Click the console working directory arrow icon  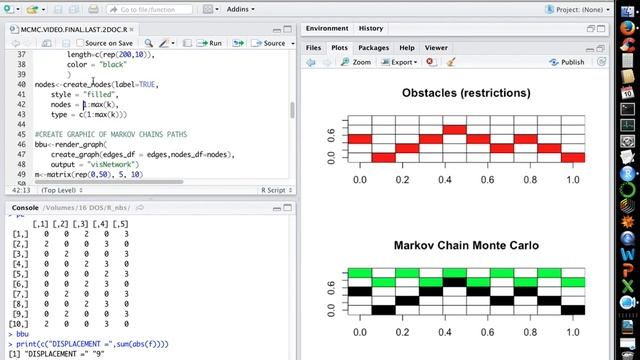click(x=140, y=208)
